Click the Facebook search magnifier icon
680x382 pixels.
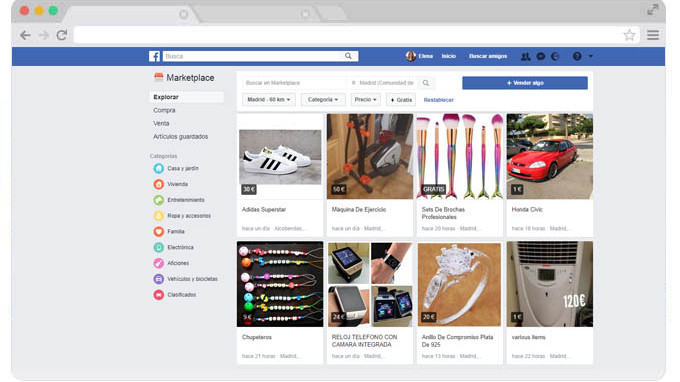pos(348,56)
